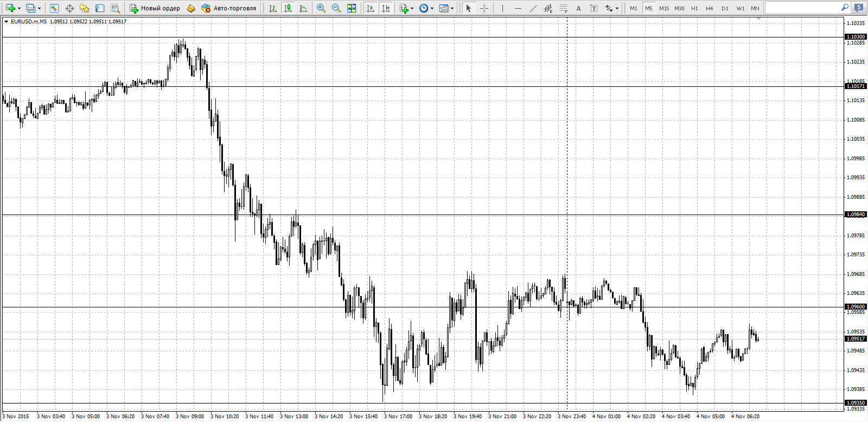Open the Periods clock icon

pyautogui.click(x=424, y=8)
